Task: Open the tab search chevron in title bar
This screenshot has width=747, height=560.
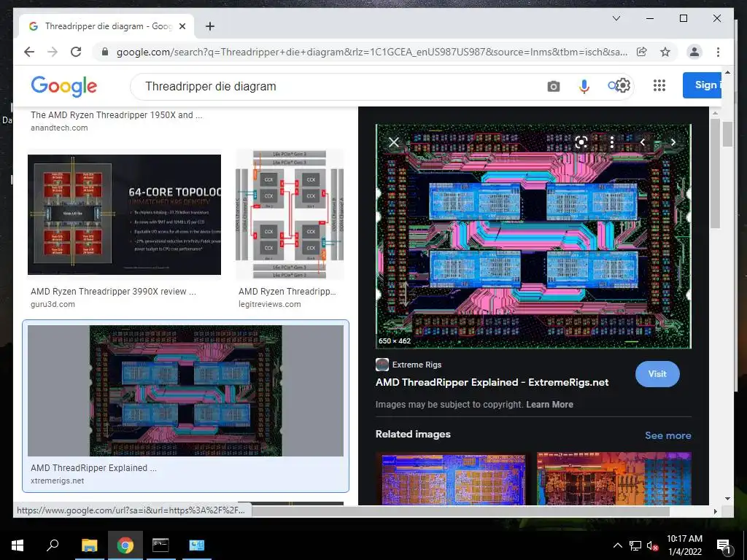Action: (616, 18)
